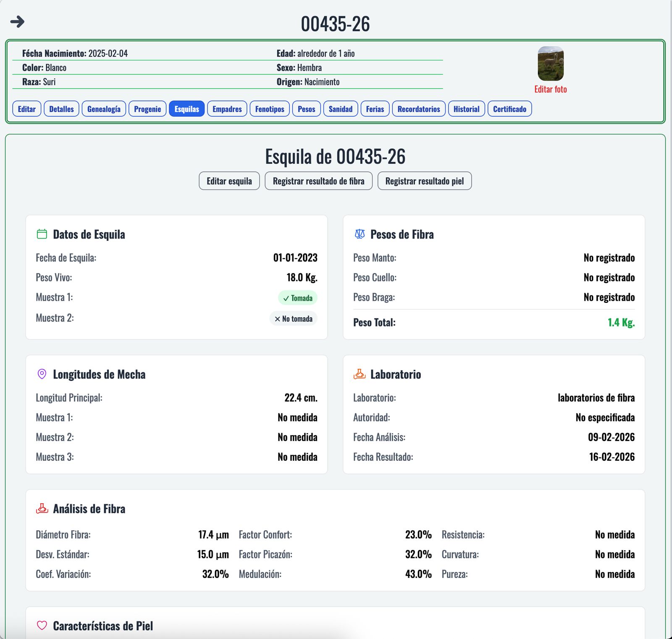Click the calendar icon beside Datos de Esquila
The image size is (672, 639).
(x=42, y=234)
